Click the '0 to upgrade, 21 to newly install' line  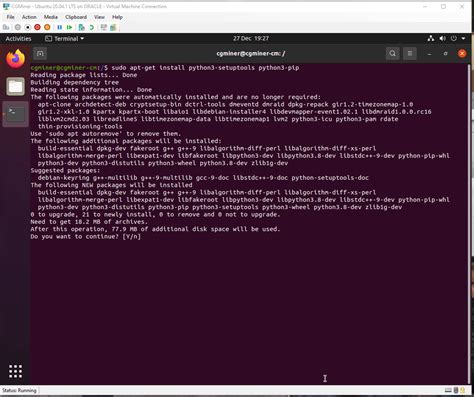pyautogui.click(x=155, y=215)
